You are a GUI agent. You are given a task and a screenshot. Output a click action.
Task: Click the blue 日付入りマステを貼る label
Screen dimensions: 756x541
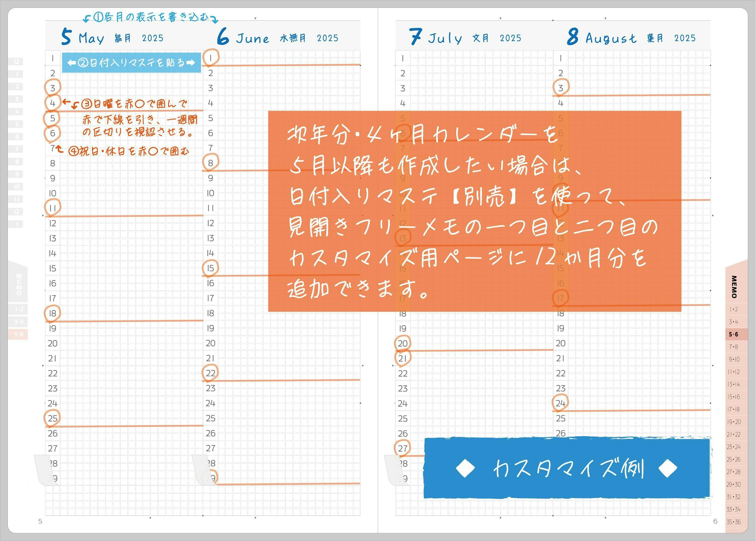pos(131,63)
